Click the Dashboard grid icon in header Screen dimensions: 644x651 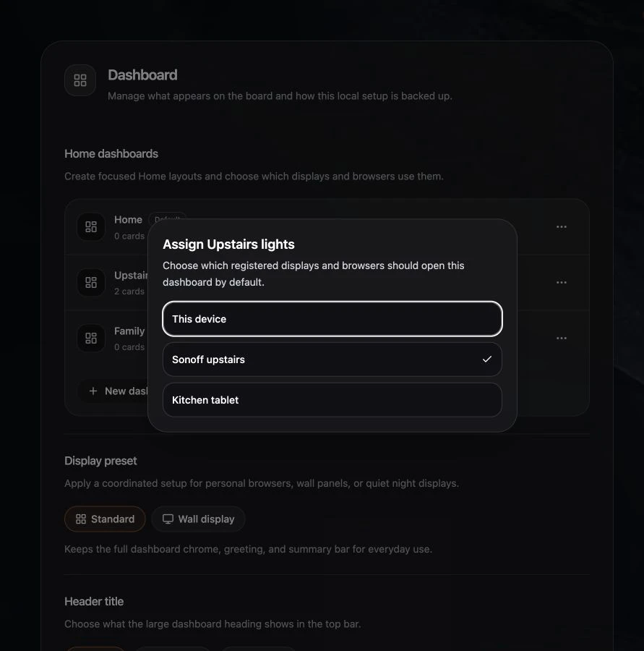[x=80, y=80]
